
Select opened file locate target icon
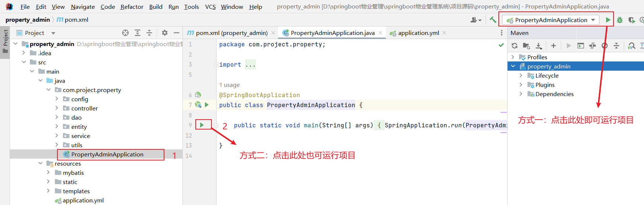click(125, 33)
